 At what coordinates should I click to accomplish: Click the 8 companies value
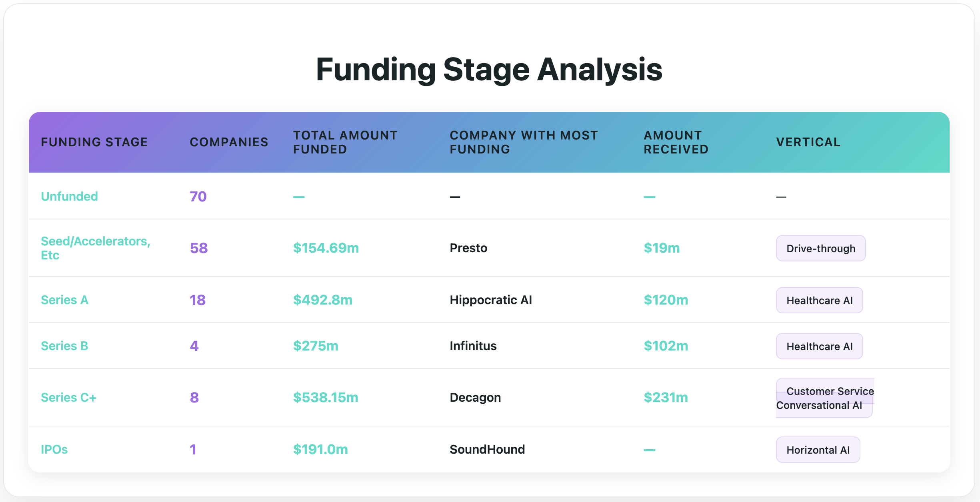[x=194, y=397]
